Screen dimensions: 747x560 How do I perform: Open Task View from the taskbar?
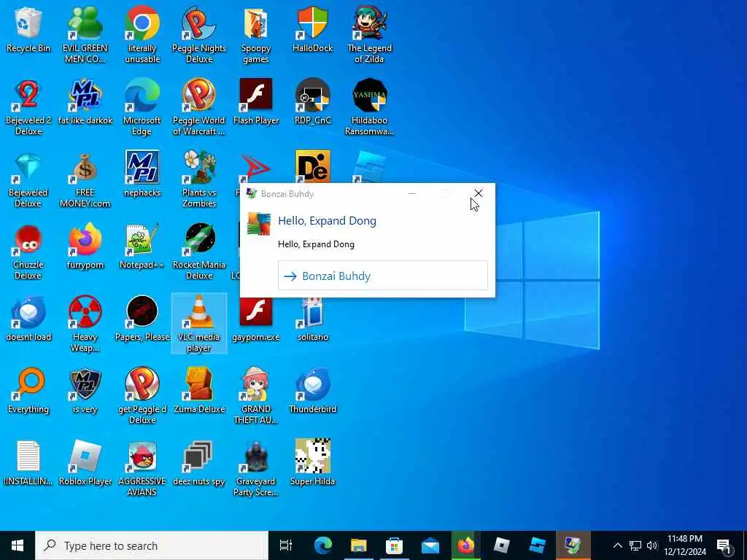click(286, 545)
